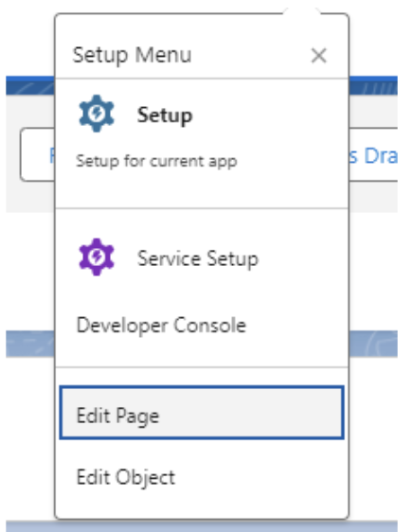This screenshot has height=532, width=413.
Task: Click the bold Setup label text
Action: [165, 115]
